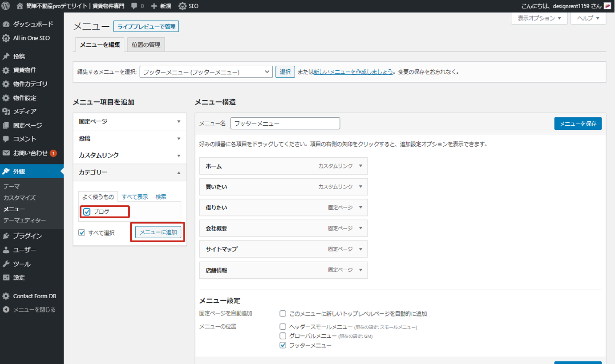This screenshot has width=615, height=364.
Task: Enable the グローバルメニュー location checkbox
Action: coord(283,336)
